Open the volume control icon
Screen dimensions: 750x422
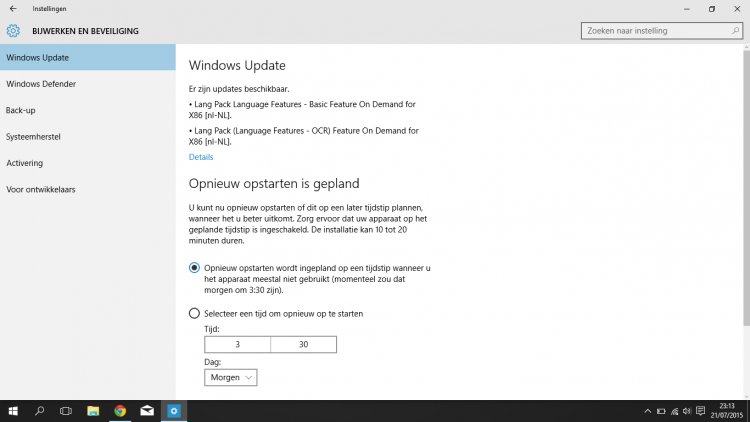687,411
